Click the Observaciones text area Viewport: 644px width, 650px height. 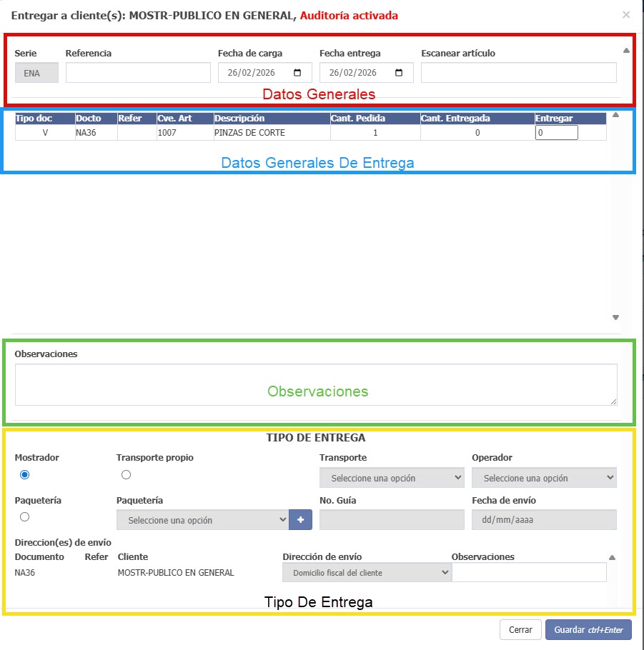316,385
